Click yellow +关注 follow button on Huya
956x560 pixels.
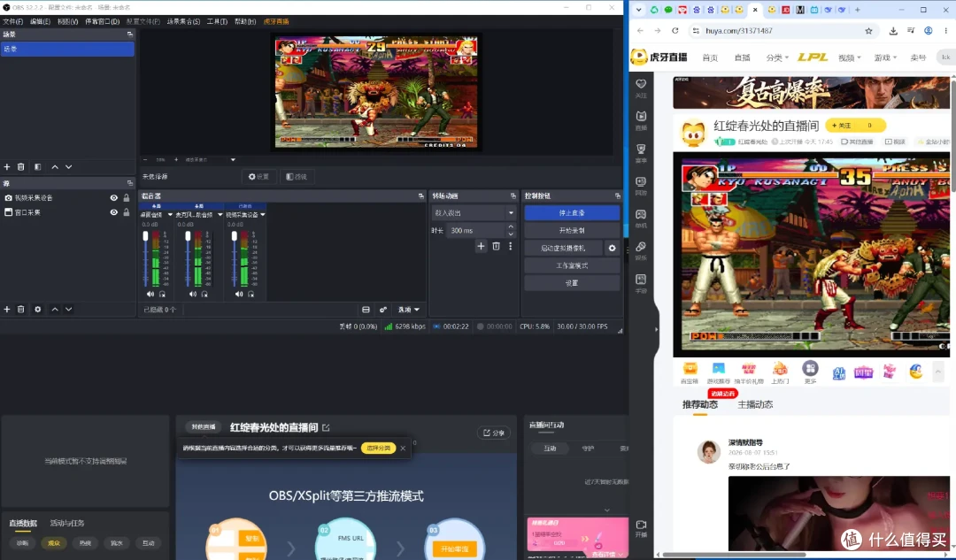tap(855, 125)
